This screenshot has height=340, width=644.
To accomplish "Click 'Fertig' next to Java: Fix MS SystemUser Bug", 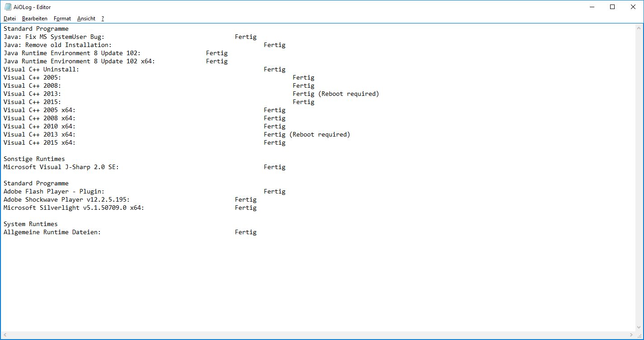I will point(246,37).
